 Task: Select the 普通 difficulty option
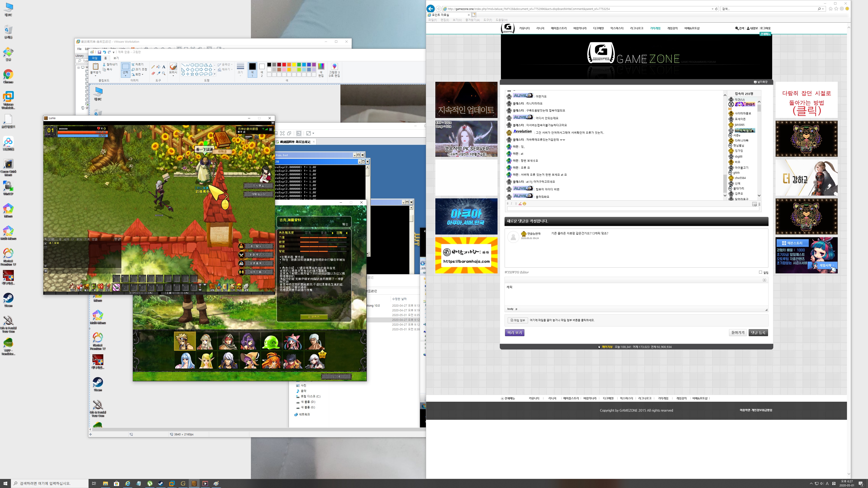(x=323, y=233)
